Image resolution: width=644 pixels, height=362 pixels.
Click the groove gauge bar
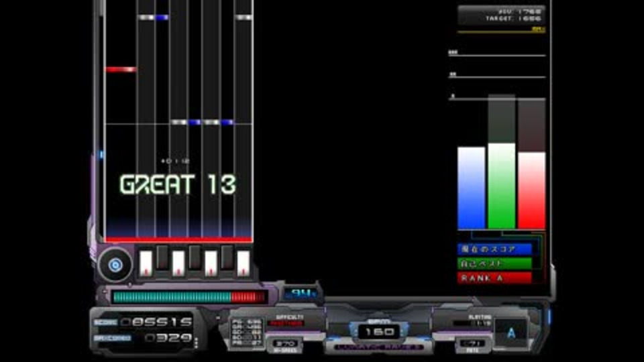point(189,297)
